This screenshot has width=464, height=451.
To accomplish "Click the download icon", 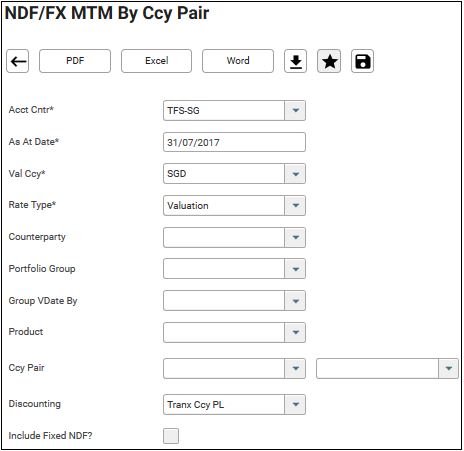I will click(296, 61).
